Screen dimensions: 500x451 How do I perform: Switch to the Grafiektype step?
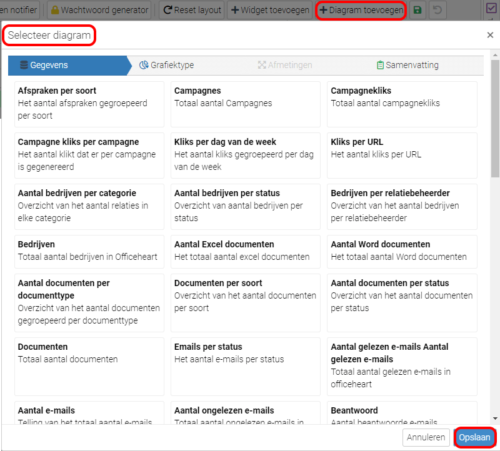167,65
